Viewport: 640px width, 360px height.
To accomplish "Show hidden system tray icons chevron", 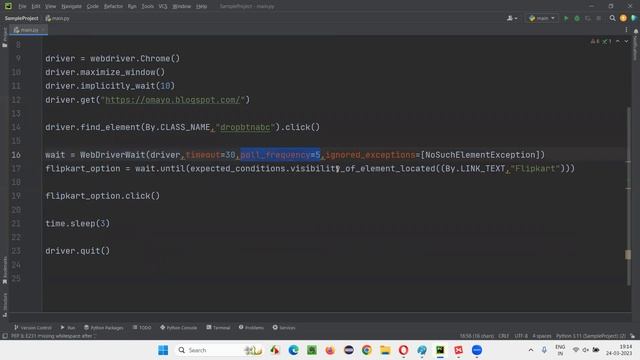I will coord(531,350).
